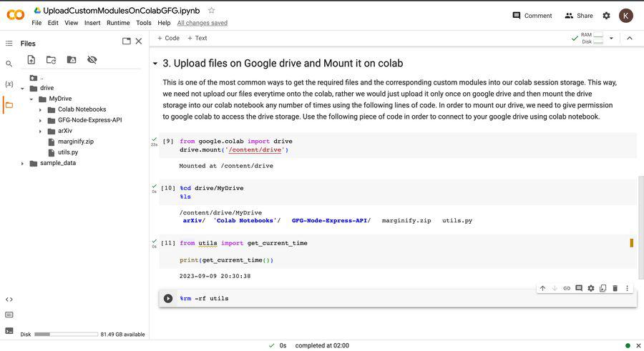Viewport: 644px width, 351px height.
Task: Open the RAM and Disk dropdown arrow
Action: [x=611, y=38]
